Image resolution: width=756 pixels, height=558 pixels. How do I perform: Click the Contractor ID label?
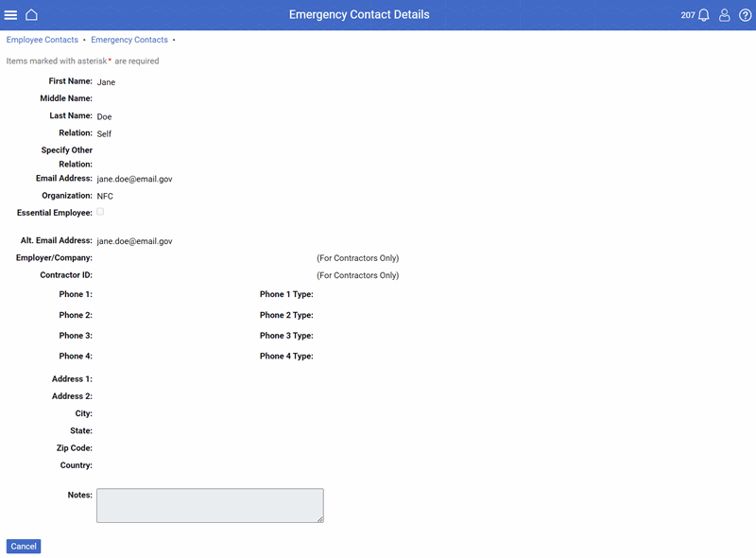(x=66, y=274)
